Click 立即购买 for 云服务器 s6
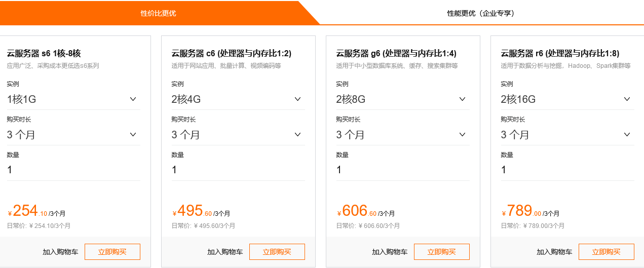The height and width of the screenshot is (268, 644). point(112,252)
